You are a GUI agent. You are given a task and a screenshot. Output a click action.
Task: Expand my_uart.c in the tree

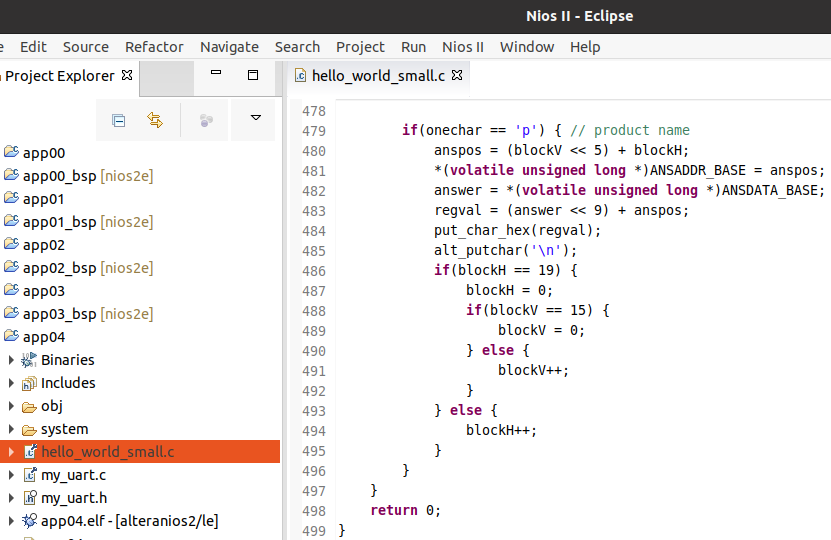[x=11, y=475]
